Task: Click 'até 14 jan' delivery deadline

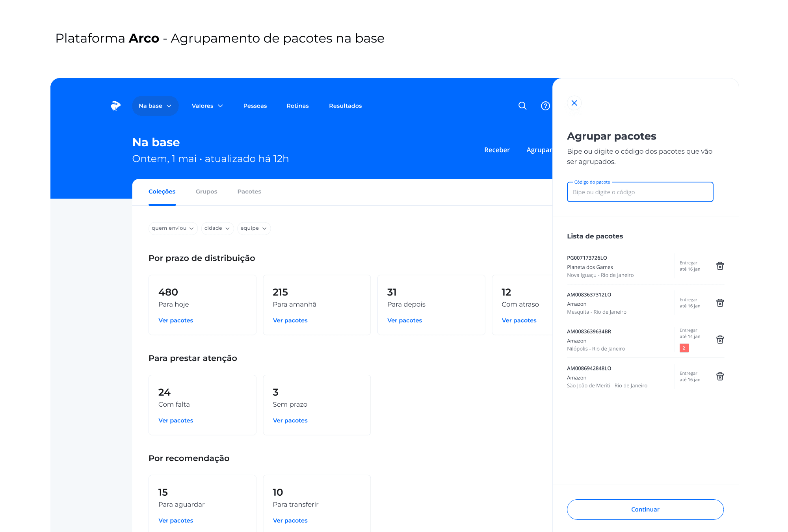Action: tap(690, 337)
